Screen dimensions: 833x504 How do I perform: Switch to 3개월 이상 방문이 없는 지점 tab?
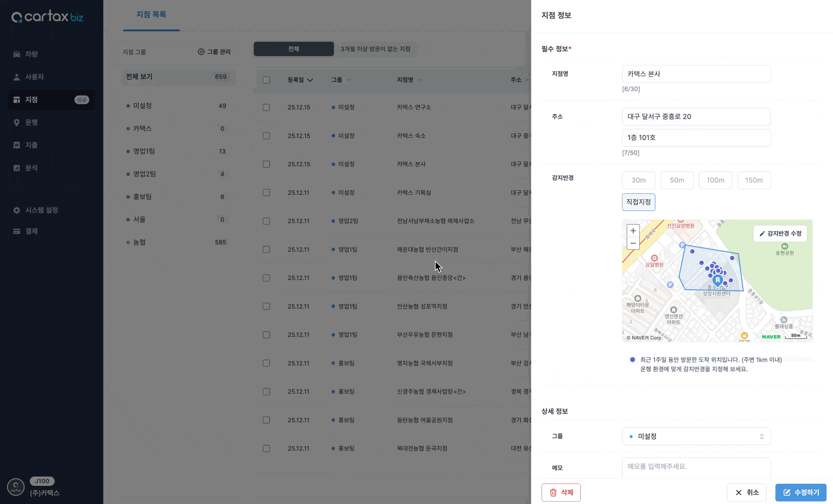(375, 49)
